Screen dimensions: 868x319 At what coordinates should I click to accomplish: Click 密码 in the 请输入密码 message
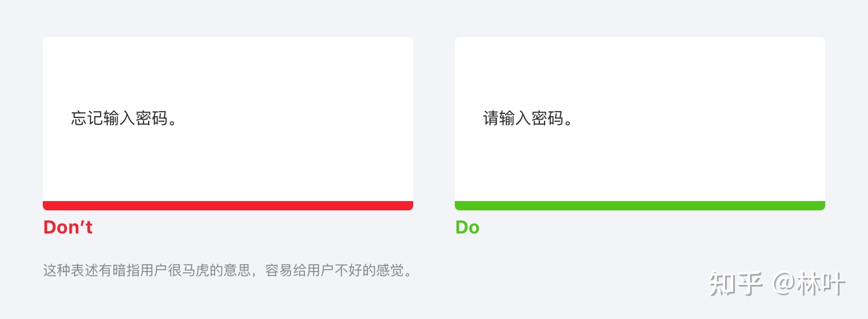[547, 118]
